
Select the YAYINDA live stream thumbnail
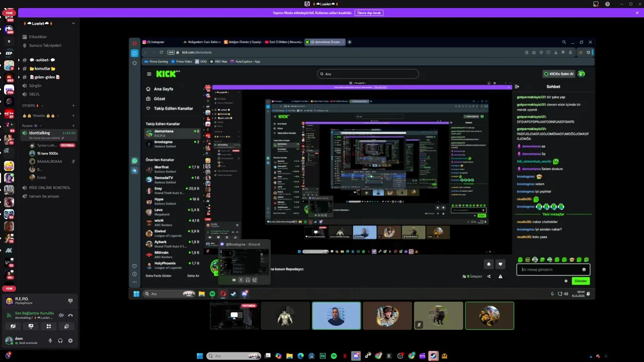click(234, 316)
